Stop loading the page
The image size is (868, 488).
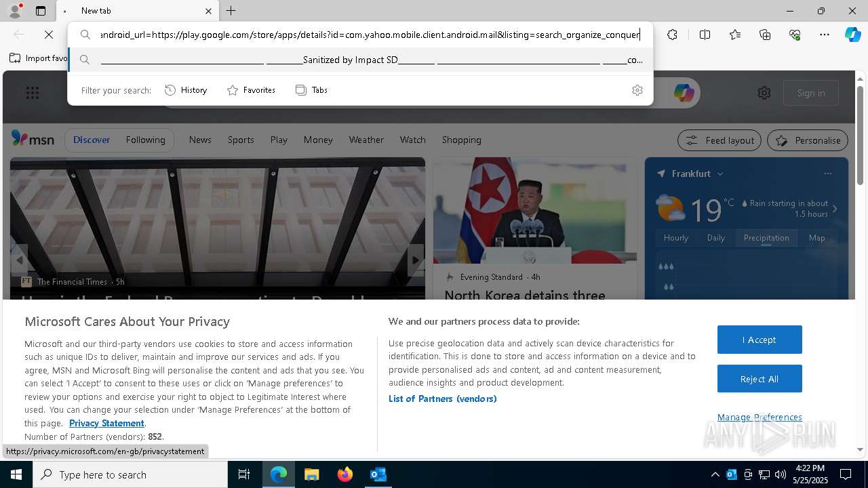[x=49, y=35]
